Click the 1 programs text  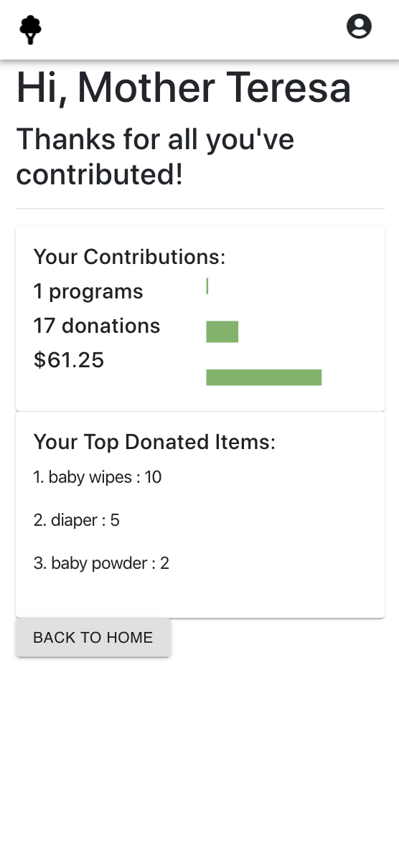(88, 291)
